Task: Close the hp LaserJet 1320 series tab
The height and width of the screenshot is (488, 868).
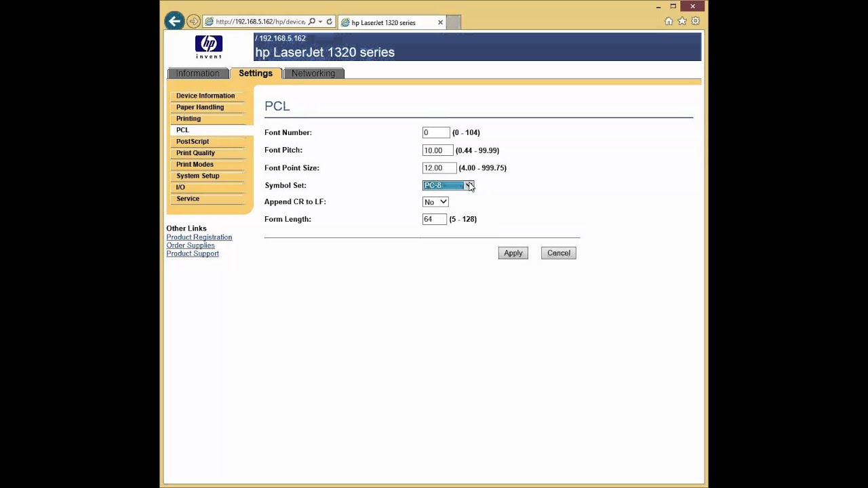Action: (x=440, y=22)
